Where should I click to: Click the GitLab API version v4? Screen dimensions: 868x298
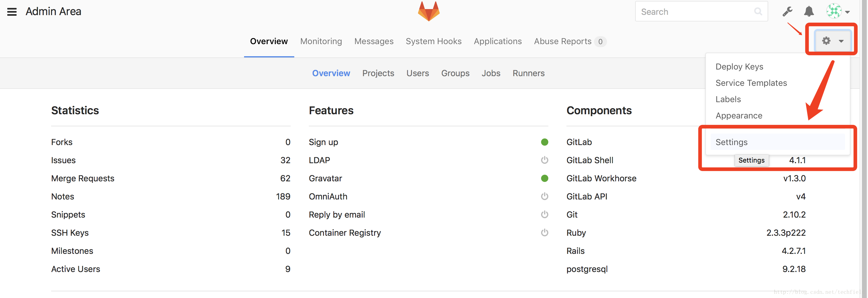(x=801, y=197)
